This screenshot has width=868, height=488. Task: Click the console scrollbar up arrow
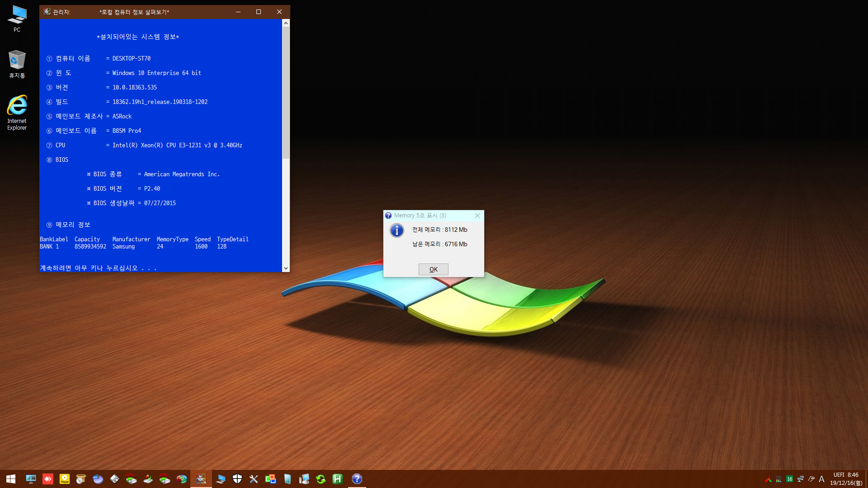coord(286,23)
